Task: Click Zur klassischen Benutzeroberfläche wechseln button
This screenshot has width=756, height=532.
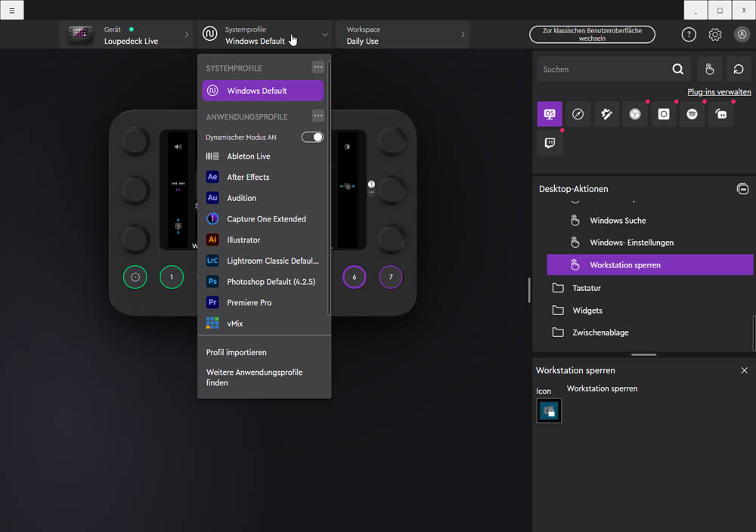Action: 592,35
